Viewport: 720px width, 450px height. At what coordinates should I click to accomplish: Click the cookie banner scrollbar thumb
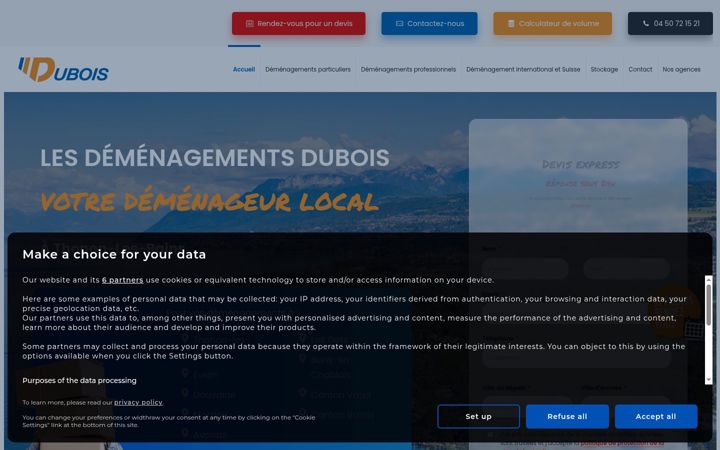point(709,305)
